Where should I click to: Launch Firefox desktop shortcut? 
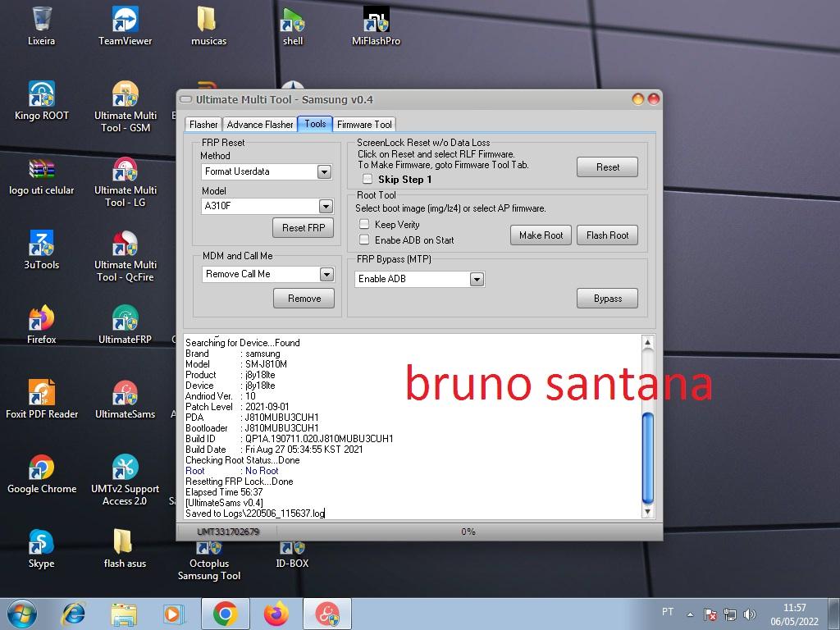41,325
